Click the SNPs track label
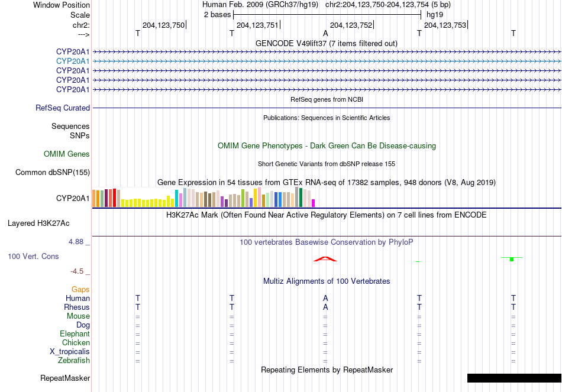Viewport: 562px width, 392px height. point(80,136)
